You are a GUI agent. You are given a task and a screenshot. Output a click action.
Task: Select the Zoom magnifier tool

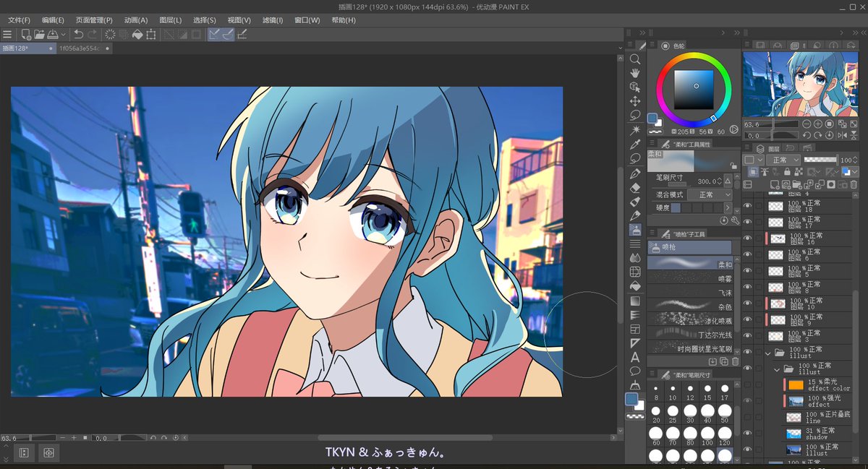point(635,59)
